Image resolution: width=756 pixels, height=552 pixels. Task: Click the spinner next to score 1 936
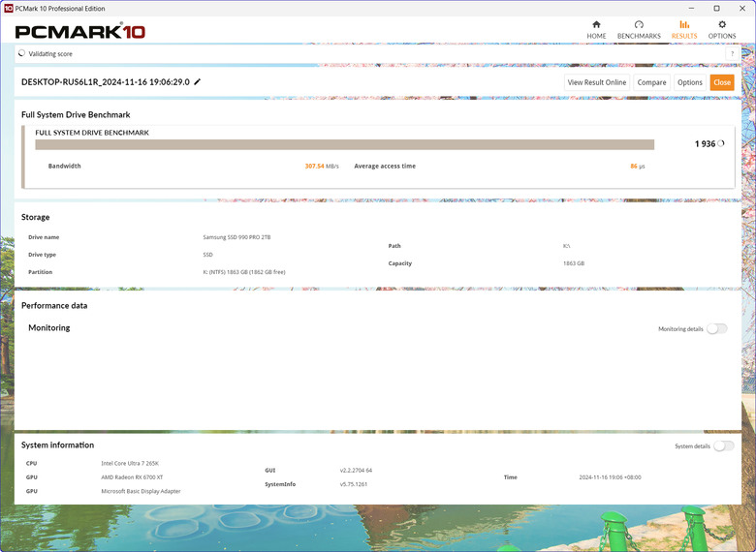(x=721, y=143)
